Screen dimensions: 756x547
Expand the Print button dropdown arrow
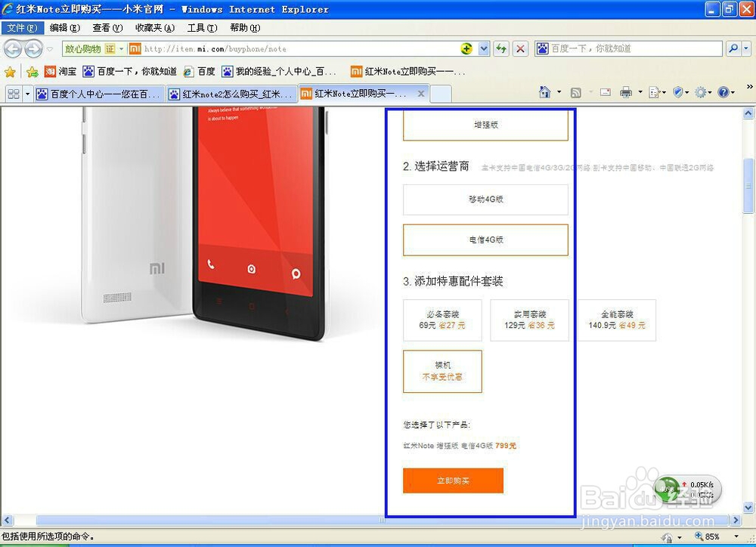click(x=640, y=92)
